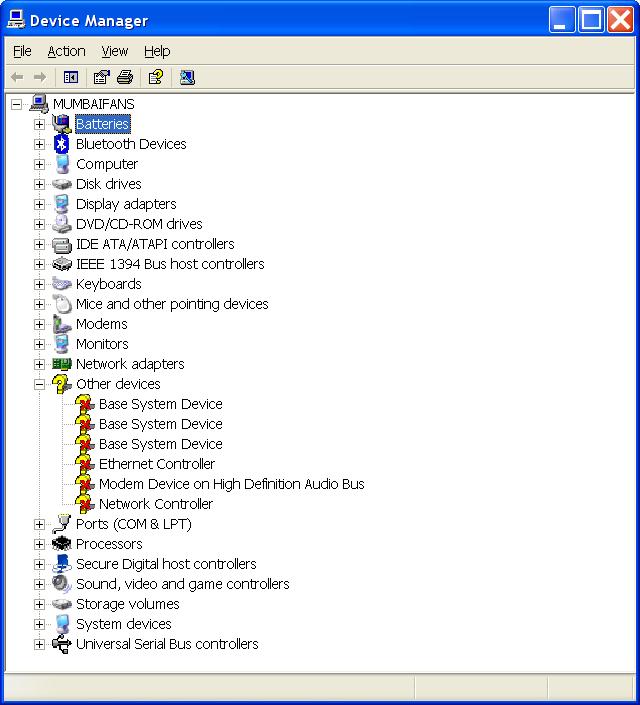Select Modem Device on High Definition Audio Bus
Viewport: 640px width, 705px height.
click(x=232, y=484)
